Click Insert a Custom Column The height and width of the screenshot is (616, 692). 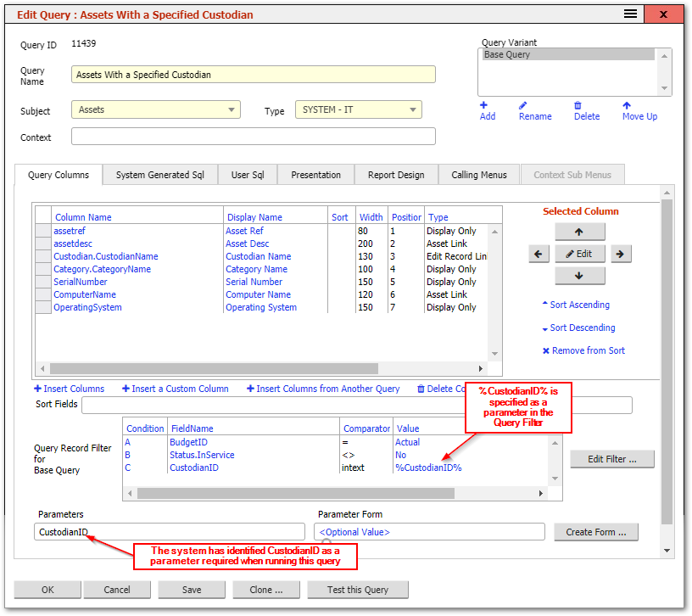point(176,388)
